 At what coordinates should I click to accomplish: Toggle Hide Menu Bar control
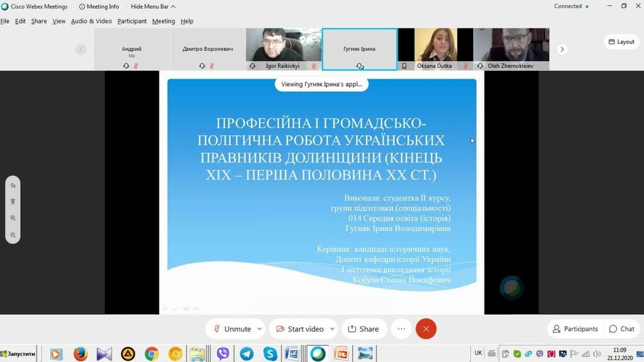[153, 6]
